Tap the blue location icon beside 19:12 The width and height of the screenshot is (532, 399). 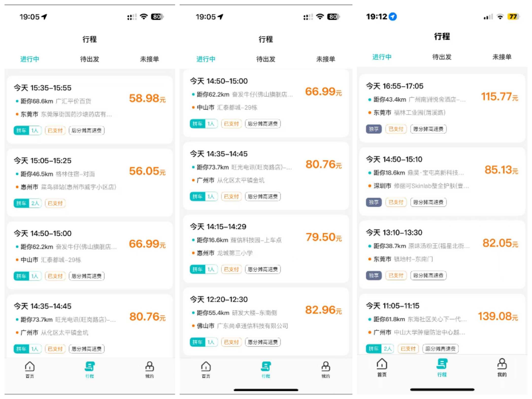coord(393,17)
